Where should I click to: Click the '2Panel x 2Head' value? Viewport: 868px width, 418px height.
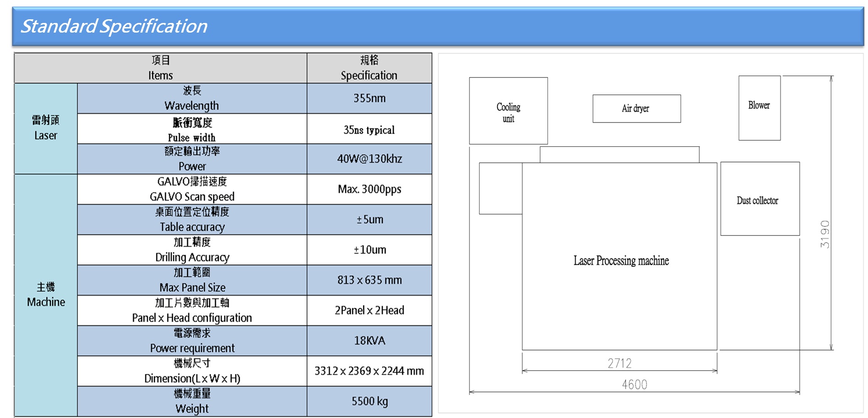click(370, 310)
